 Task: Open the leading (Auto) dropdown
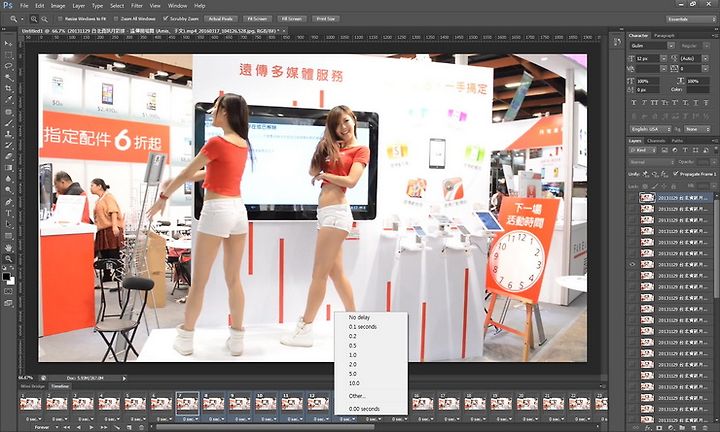[705, 58]
